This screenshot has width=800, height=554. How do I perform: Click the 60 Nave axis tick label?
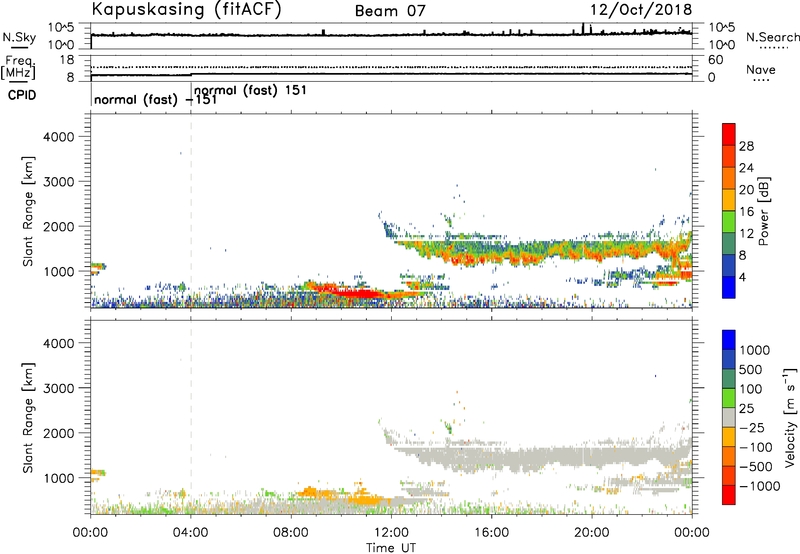coord(715,60)
